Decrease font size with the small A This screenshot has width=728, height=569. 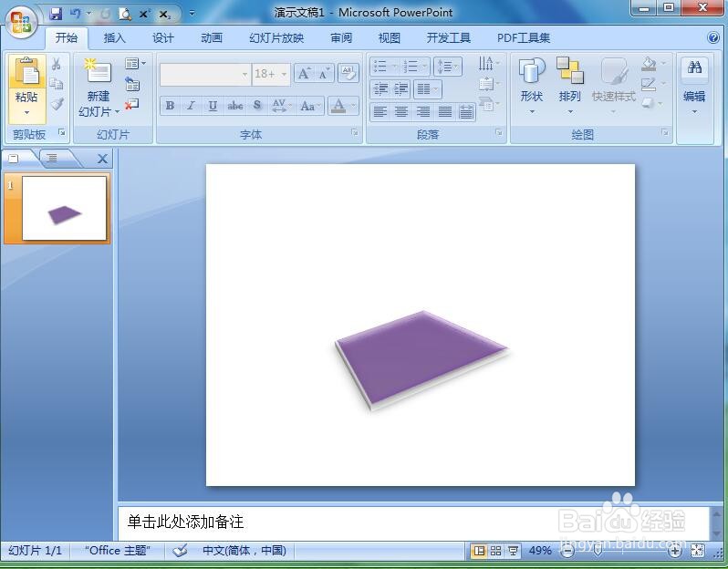pos(324,74)
